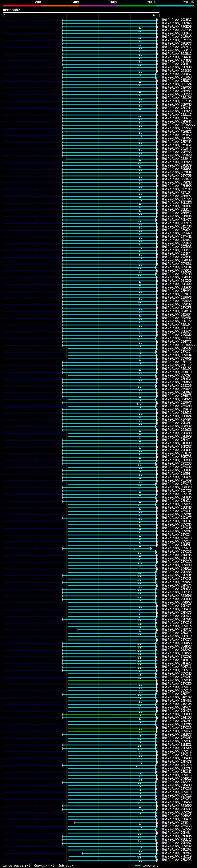Select the UniRef100_P51063 label
The image size is (197, 868).
pyautogui.click(x=176, y=78)
